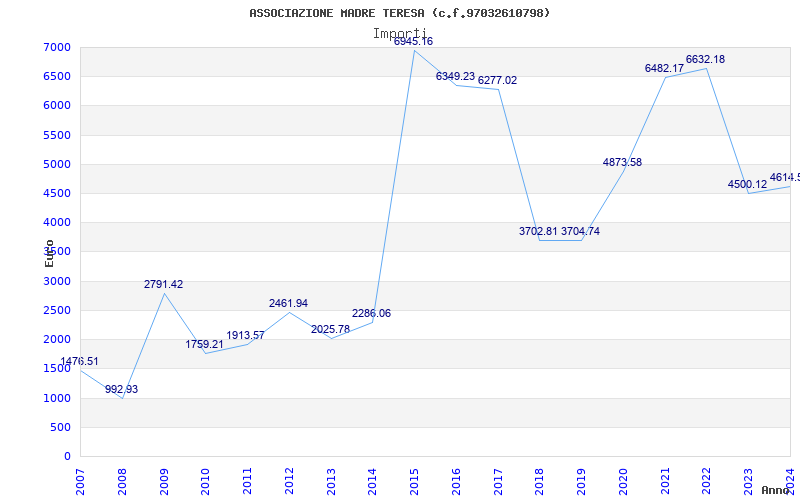800x500 pixels.
Task: Click the 4500.12 value label
Action: (x=747, y=185)
